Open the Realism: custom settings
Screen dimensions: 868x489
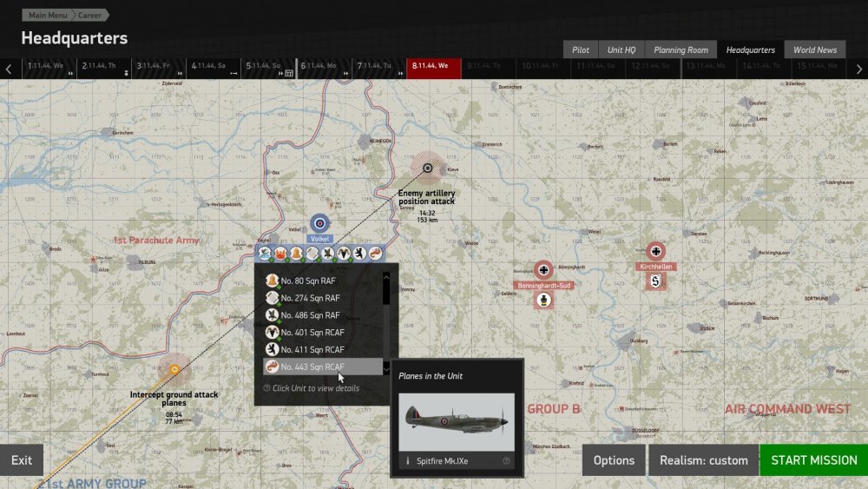click(x=703, y=460)
